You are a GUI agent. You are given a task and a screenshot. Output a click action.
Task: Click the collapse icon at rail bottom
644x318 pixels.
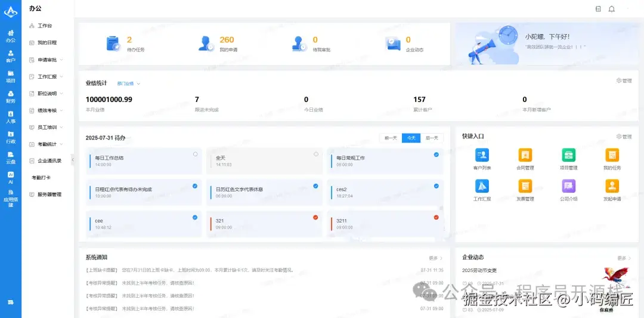pyautogui.click(x=11, y=302)
